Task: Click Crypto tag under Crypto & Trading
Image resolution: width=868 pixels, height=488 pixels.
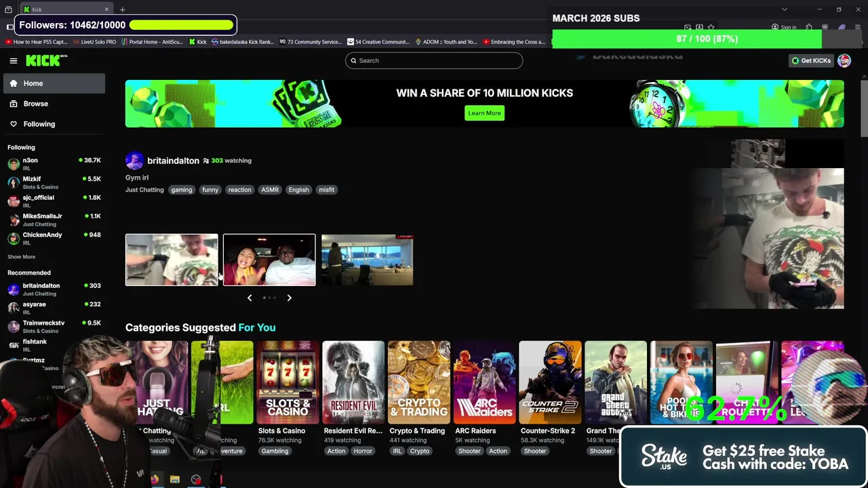Action: tap(419, 451)
